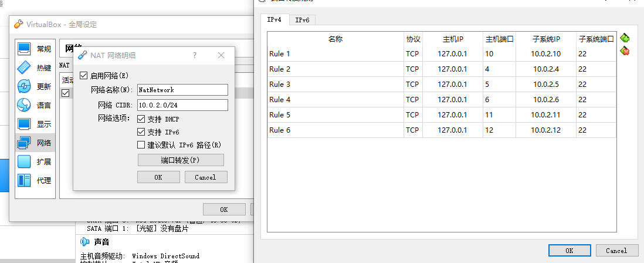Screen dimensions: 644x263
Task: Sort by the 主机IP column header
Action: (453, 39)
